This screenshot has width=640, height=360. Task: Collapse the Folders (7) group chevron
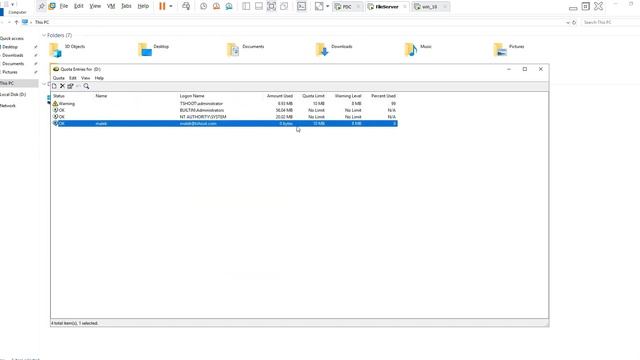[x=44, y=36]
